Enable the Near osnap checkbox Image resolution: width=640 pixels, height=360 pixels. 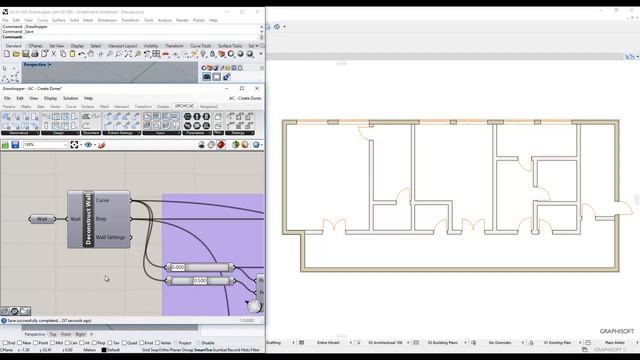[x=21, y=343]
